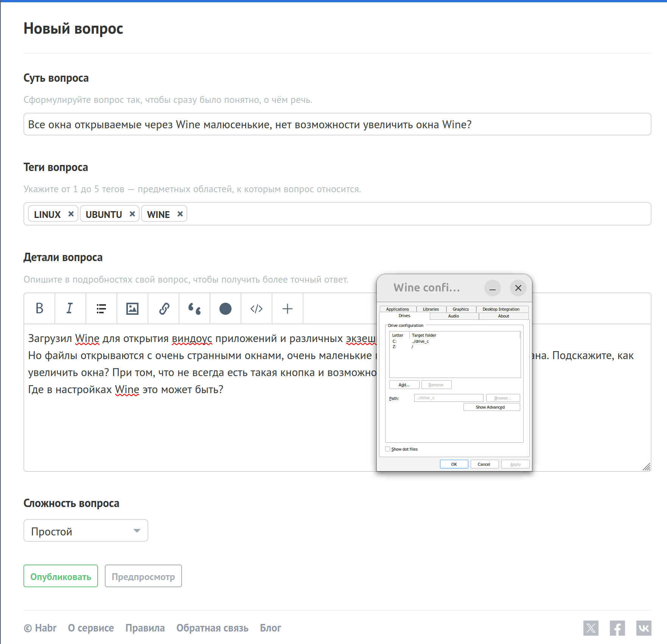Click the Remove drive button
The width and height of the screenshot is (667, 644).
click(x=436, y=385)
